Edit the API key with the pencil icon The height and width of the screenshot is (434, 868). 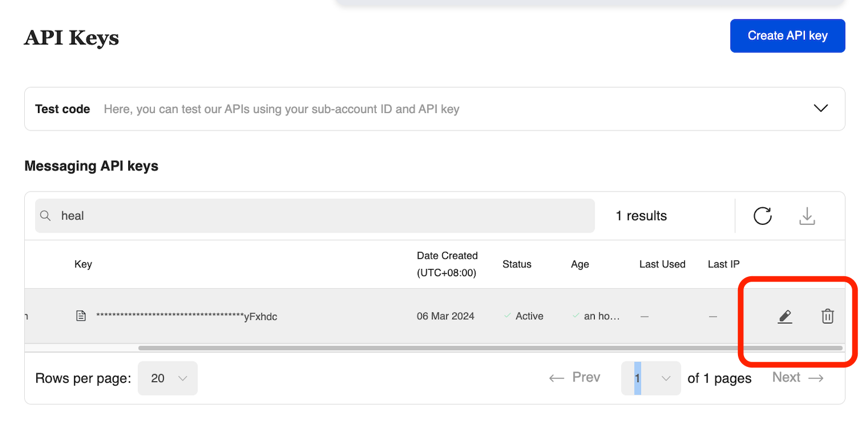click(785, 316)
